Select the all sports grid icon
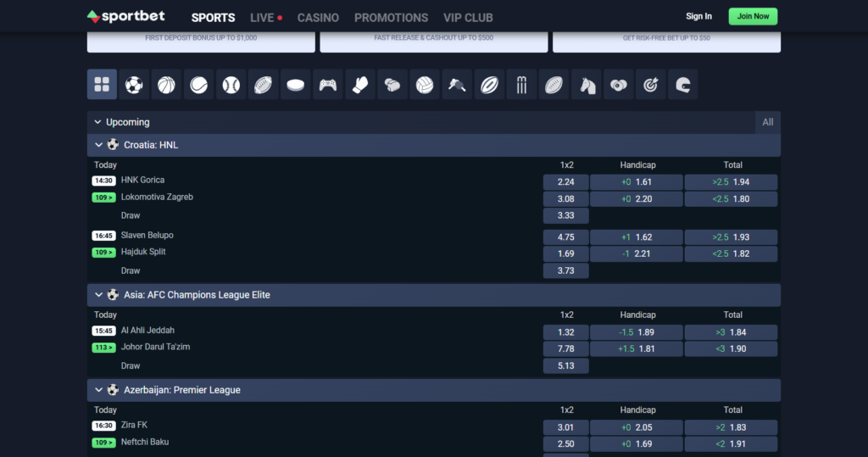The height and width of the screenshot is (457, 868). pyautogui.click(x=102, y=84)
